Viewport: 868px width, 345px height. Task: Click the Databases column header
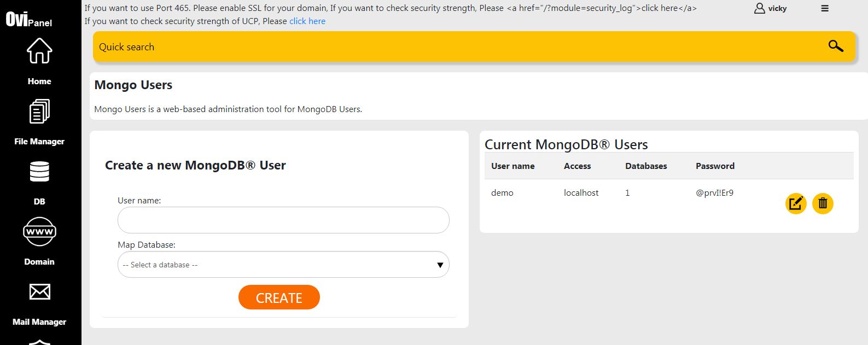click(646, 166)
